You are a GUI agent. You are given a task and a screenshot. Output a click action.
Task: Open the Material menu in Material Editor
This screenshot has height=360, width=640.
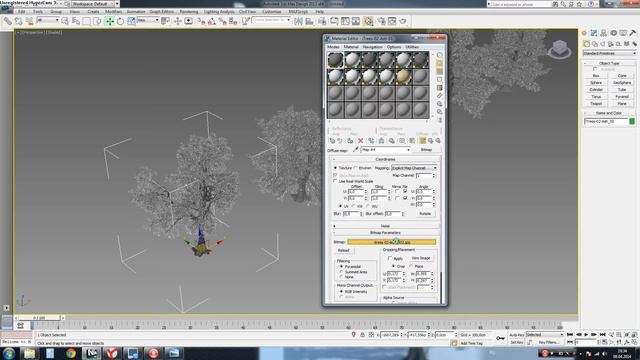click(x=351, y=47)
